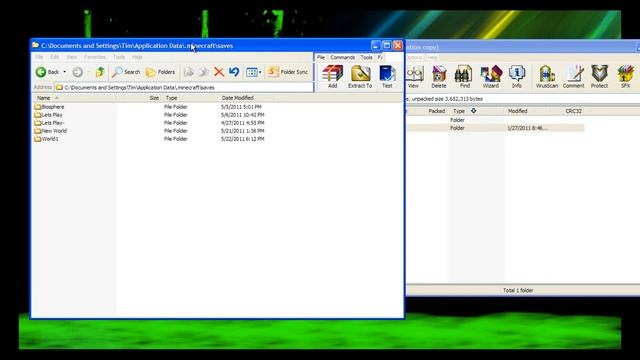The height and width of the screenshot is (360, 640).
Task: Select the World1 folder
Action: click(x=47, y=139)
